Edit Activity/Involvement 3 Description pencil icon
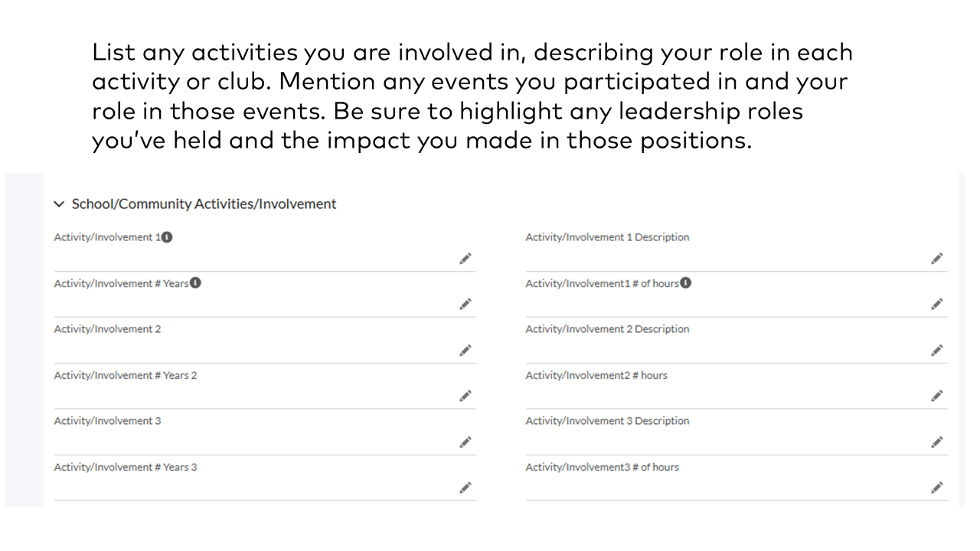Screen dimensions: 980x551 pyautogui.click(x=937, y=442)
